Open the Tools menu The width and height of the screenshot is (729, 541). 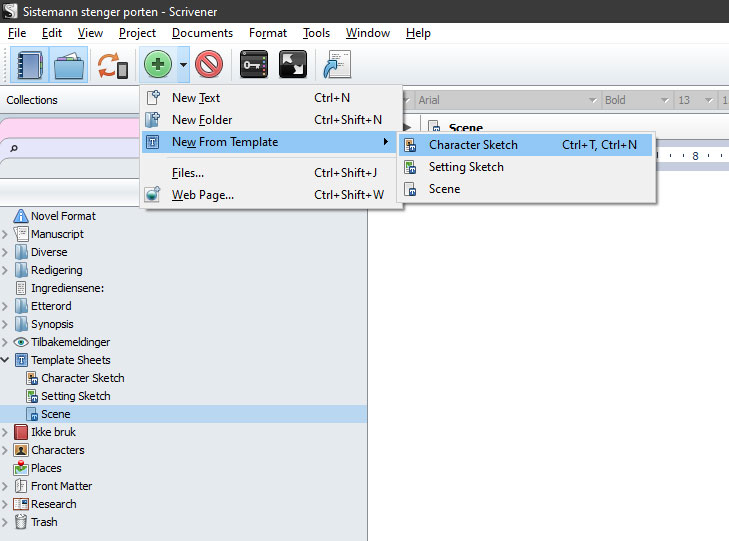[x=316, y=33]
